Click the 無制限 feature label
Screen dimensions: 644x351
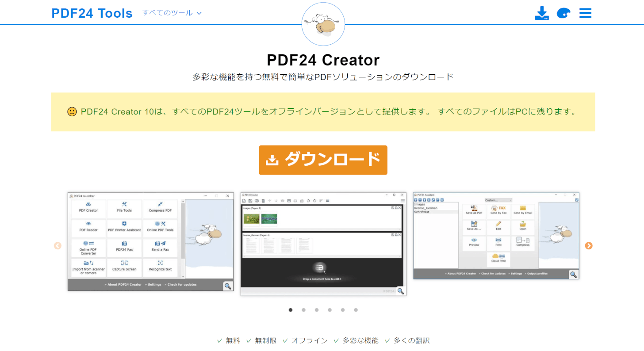pyautogui.click(x=266, y=340)
